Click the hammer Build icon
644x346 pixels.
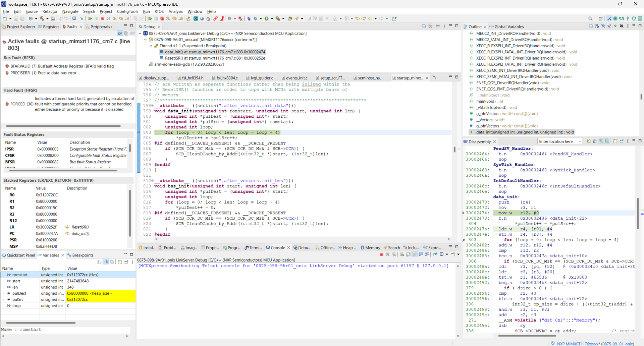(x=42, y=18)
